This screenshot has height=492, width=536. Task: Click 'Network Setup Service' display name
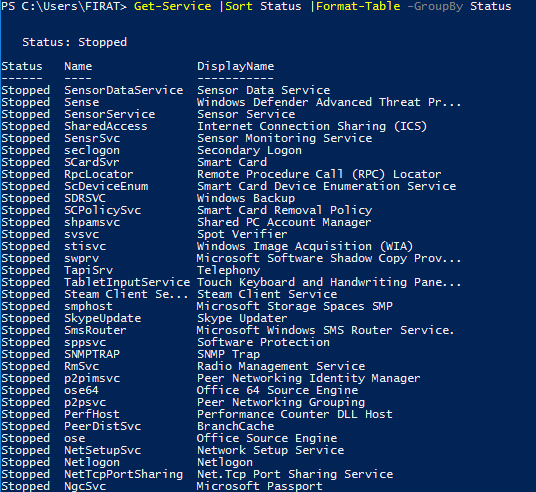tap(270, 451)
